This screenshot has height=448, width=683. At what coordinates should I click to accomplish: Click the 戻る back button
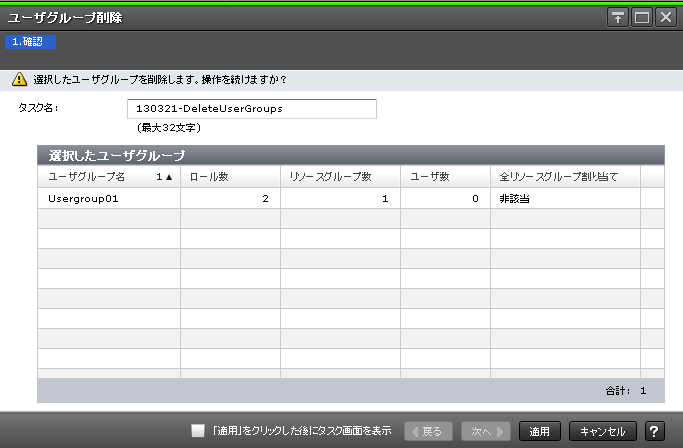coord(428,431)
